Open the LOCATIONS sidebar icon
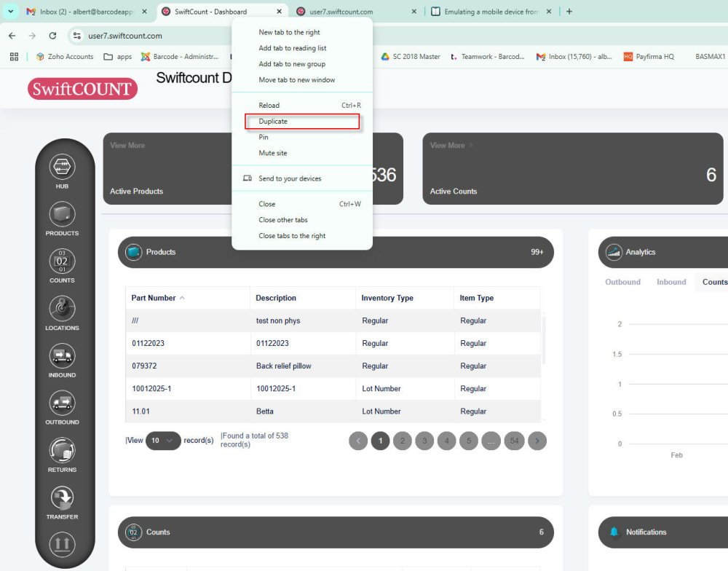 tap(62, 309)
